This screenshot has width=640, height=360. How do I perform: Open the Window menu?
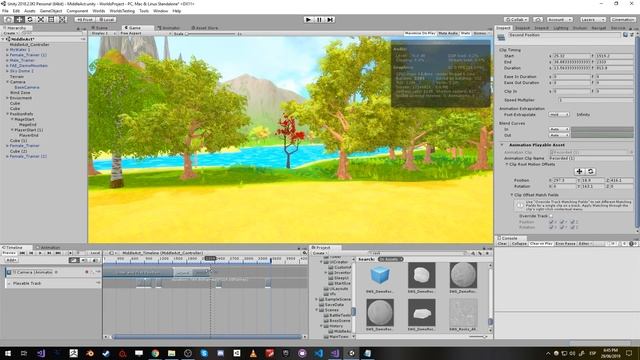[160, 11]
